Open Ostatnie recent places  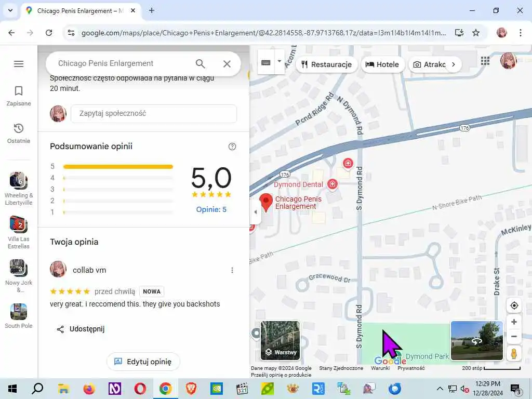coord(19,134)
